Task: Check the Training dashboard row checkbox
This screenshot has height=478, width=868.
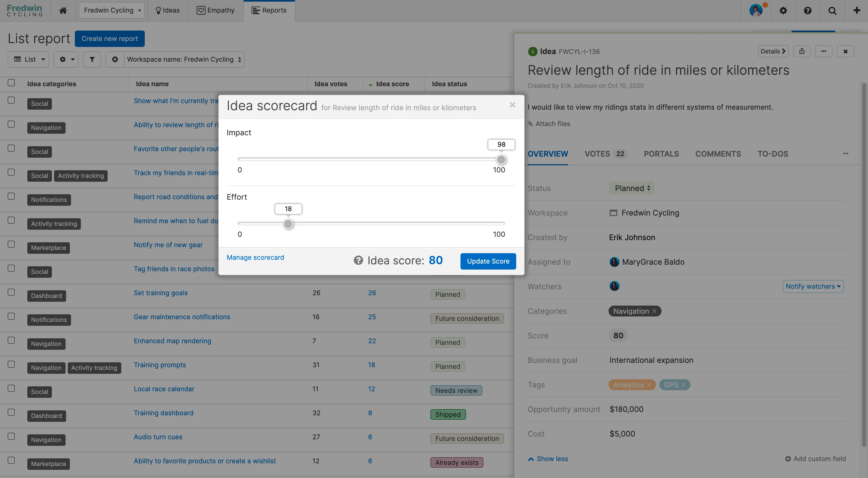Action: [11, 412]
